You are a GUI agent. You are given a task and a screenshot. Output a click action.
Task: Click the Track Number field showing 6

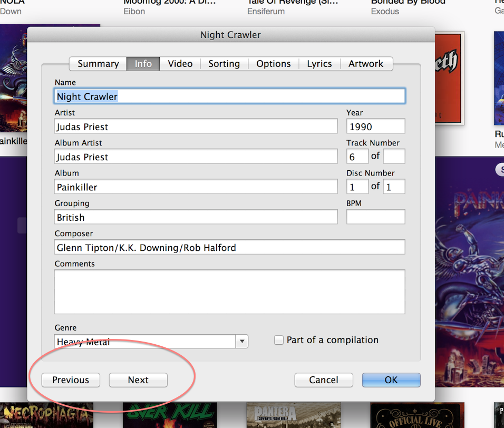click(357, 157)
